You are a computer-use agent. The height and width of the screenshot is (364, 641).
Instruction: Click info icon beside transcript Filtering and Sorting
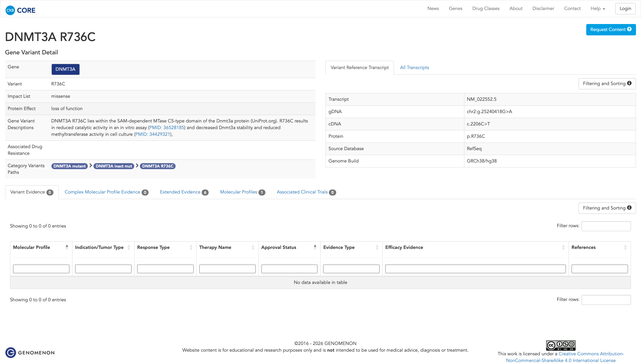click(629, 83)
